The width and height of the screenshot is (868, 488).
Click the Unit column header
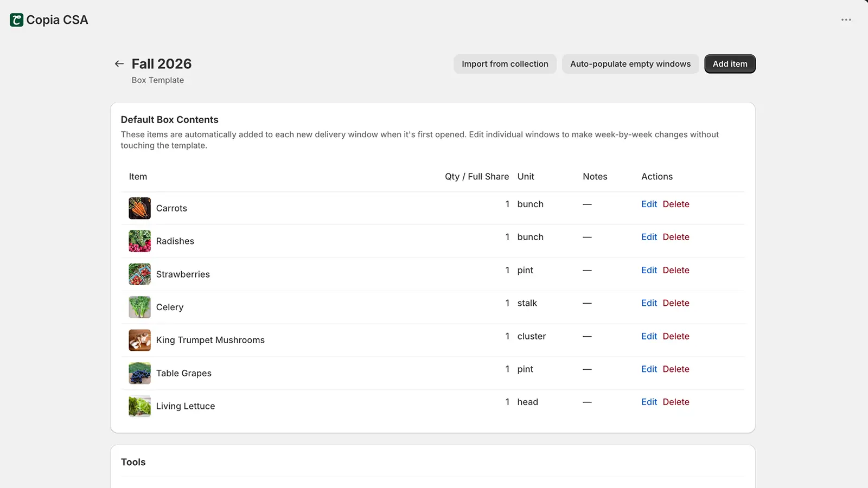coord(526,177)
